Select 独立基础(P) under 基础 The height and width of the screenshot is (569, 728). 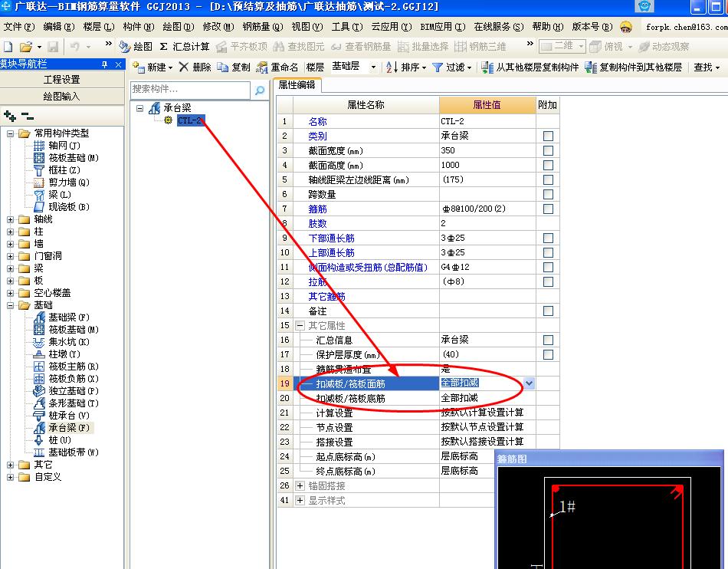point(67,390)
